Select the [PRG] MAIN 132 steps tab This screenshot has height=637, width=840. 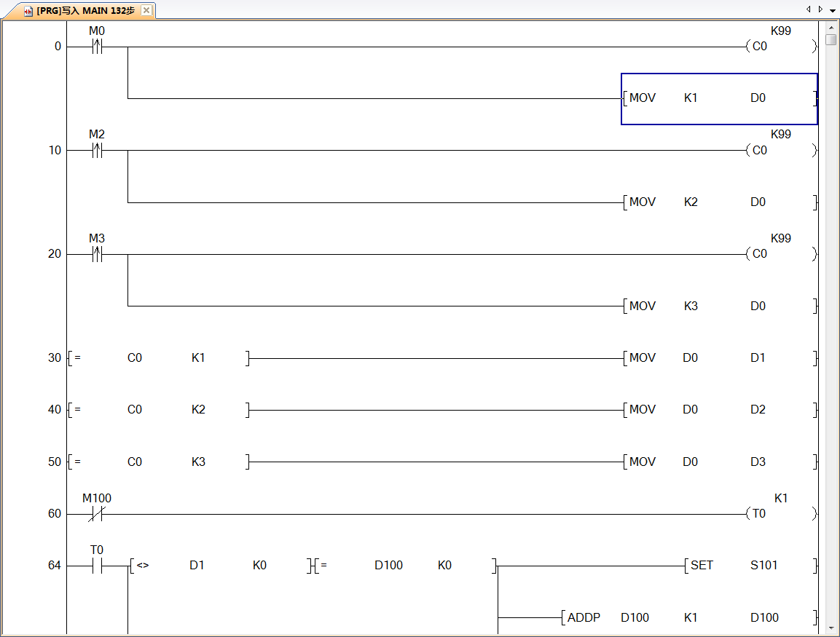point(85,11)
